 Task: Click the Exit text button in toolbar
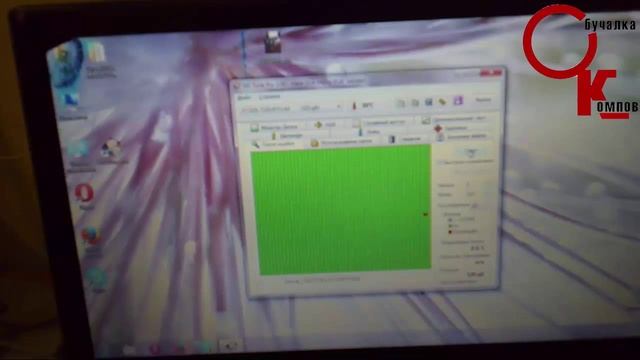[x=483, y=100]
